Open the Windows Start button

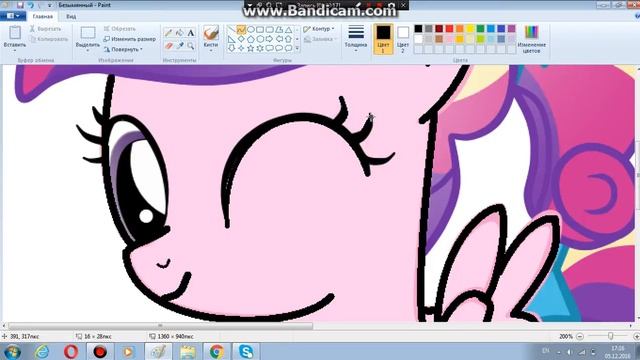(x=13, y=351)
